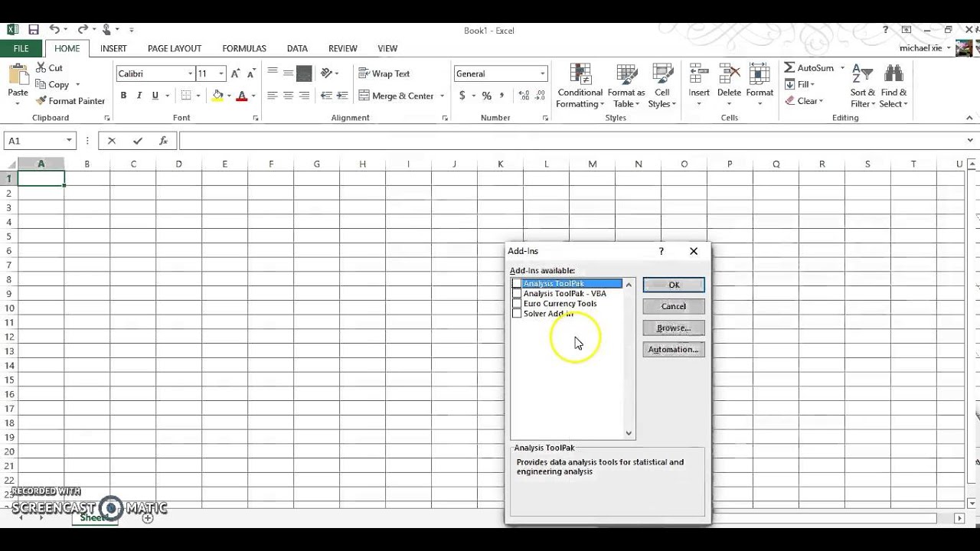Click Cancel in Add-Ins dialog
Viewport: 980px width, 551px height.
click(x=674, y=306)
